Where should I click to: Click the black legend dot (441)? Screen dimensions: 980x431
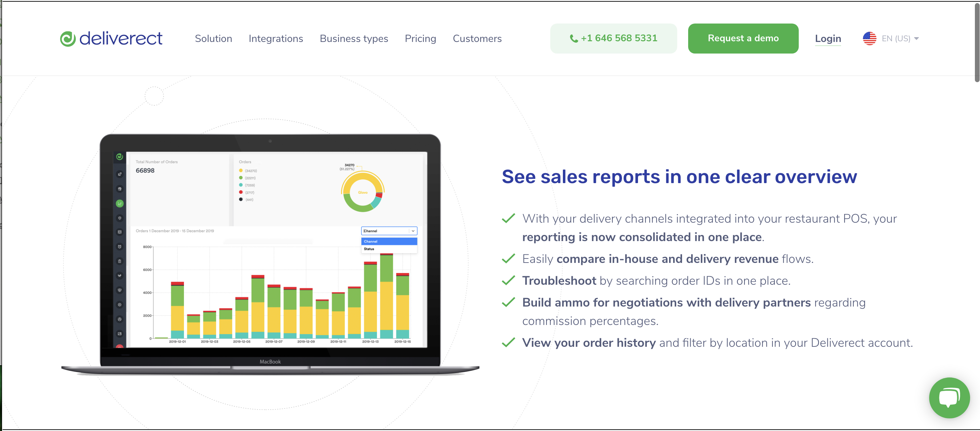click(x=240, y=199)
